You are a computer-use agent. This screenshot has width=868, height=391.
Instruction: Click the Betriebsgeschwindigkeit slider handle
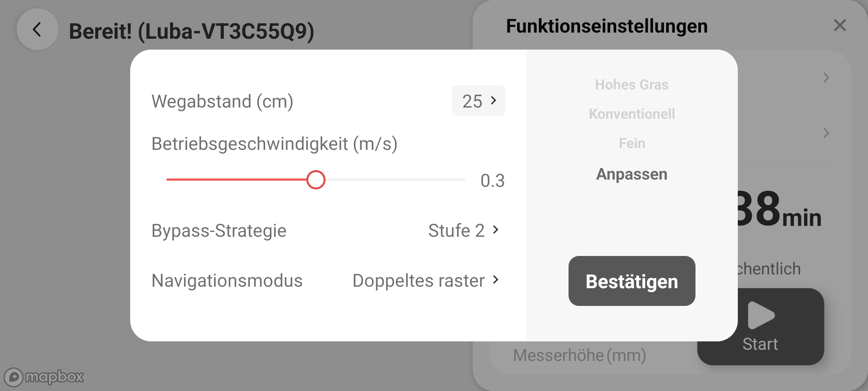(x=316, y=180)
